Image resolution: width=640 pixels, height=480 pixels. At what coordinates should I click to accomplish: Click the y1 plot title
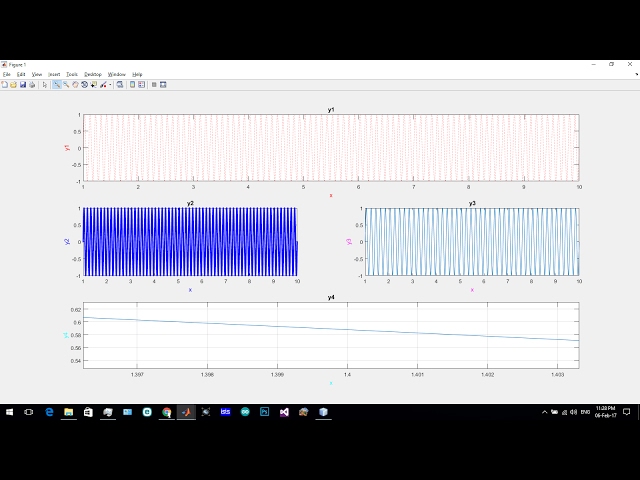coord(331,109)
